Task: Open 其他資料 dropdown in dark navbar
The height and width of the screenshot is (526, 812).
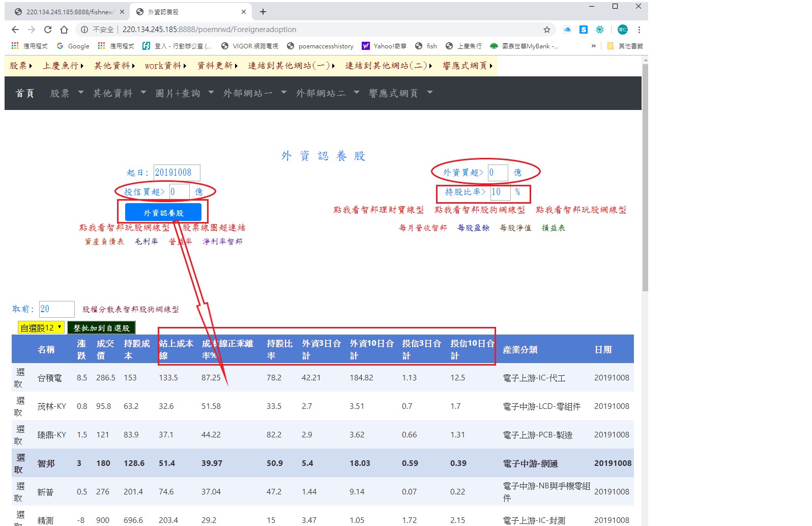Action: tap(120, 93)
